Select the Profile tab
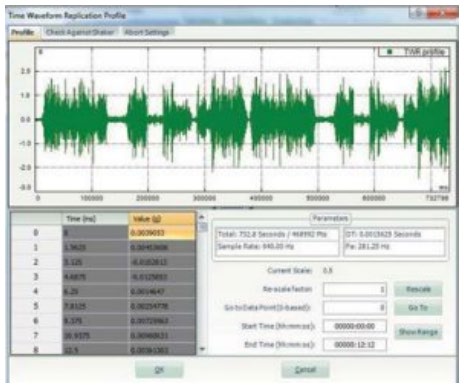The height and width of the screenshot is (391, 464). pyautogui.click(x=23, y=32)
